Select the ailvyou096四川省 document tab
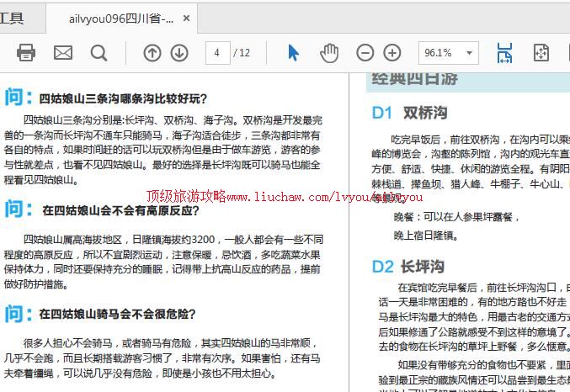This screenshot has height=392, width=570. [121, 19]
